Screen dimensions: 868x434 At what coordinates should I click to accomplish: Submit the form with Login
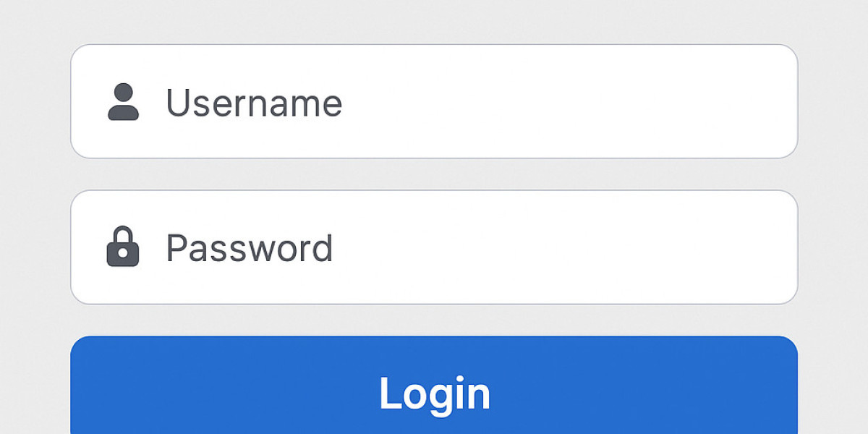tap(434, 391)
